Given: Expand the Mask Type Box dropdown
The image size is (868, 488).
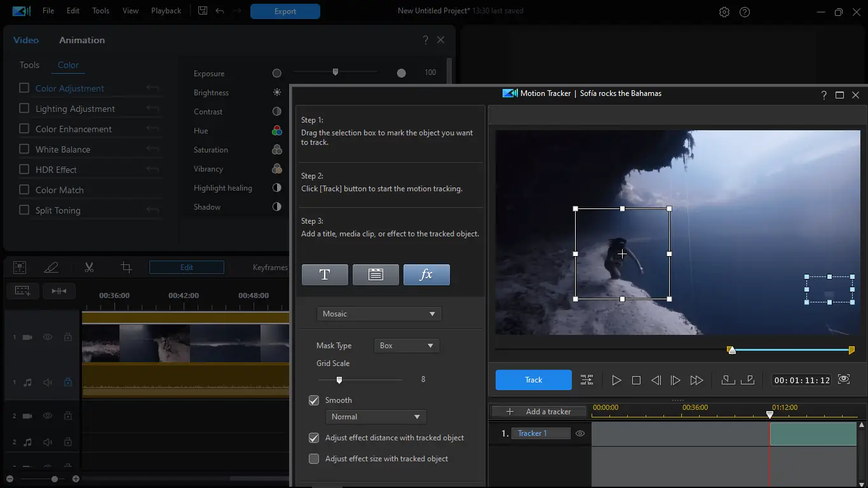Looking at the screenshot, I should tap(407, 346).
